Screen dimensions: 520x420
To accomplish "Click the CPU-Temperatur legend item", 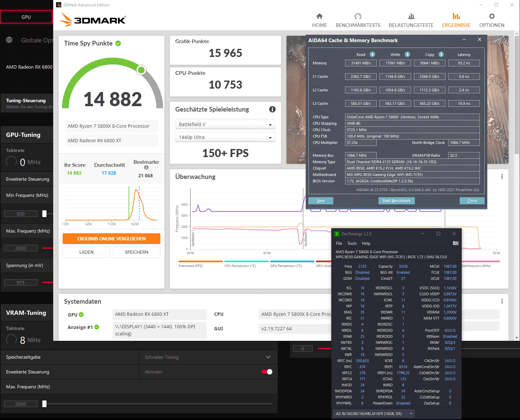I will coord(246,264).
